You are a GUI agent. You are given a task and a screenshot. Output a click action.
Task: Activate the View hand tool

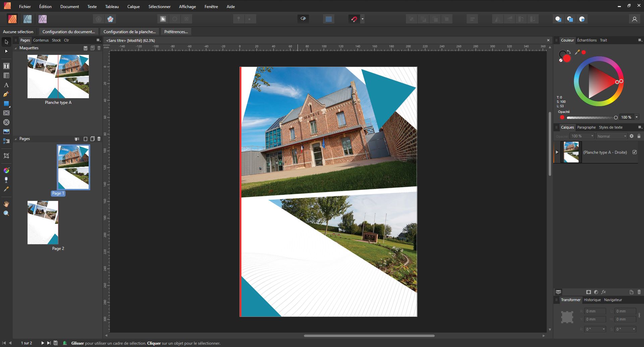tap(6, 204)
